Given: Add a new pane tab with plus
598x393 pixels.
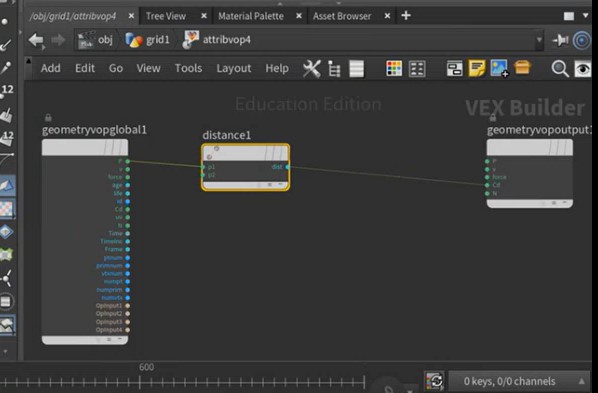Looking at the screenshot, I should tap(406, 16).
